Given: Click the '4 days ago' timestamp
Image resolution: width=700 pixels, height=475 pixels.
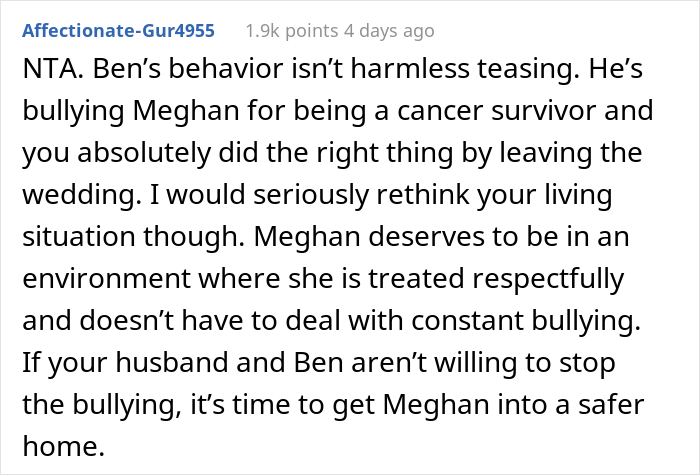Looking at the screenshot, I should coord(387,30).
